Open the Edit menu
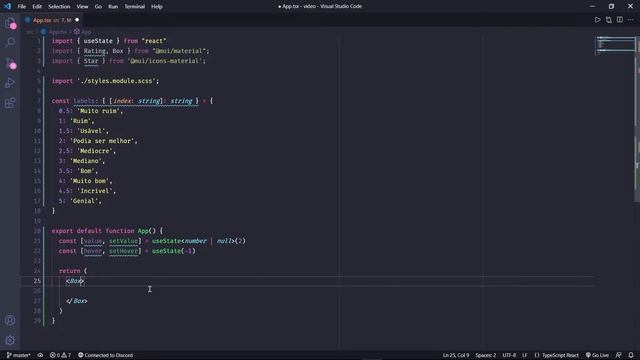The width and height of the screenshot is (640, 360). [x=37, y=7]
